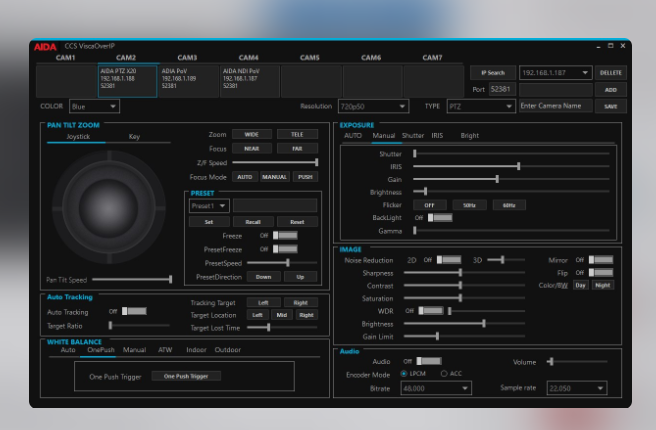The height and width of the screenshot is (430, 656).
Task: Click the Zoom WIDE button
Action: click(251, 134)
